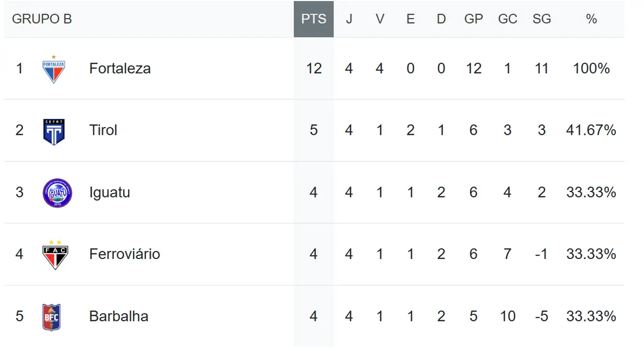
Task: Open the Tirol team name link
Action: tap(103, 130)
